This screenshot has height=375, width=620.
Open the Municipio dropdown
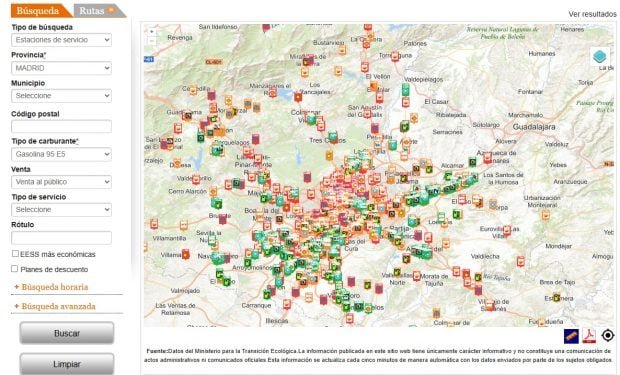[61, 96]
